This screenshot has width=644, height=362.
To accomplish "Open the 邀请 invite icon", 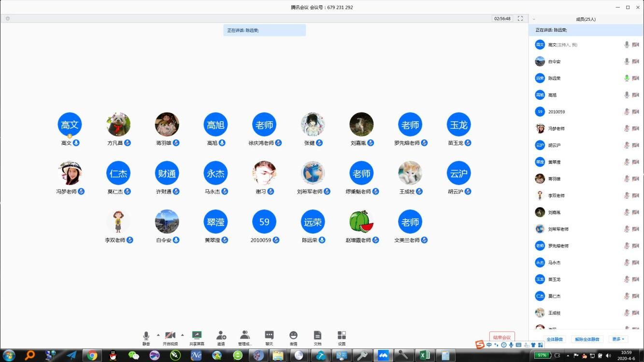I will point(221,335).
